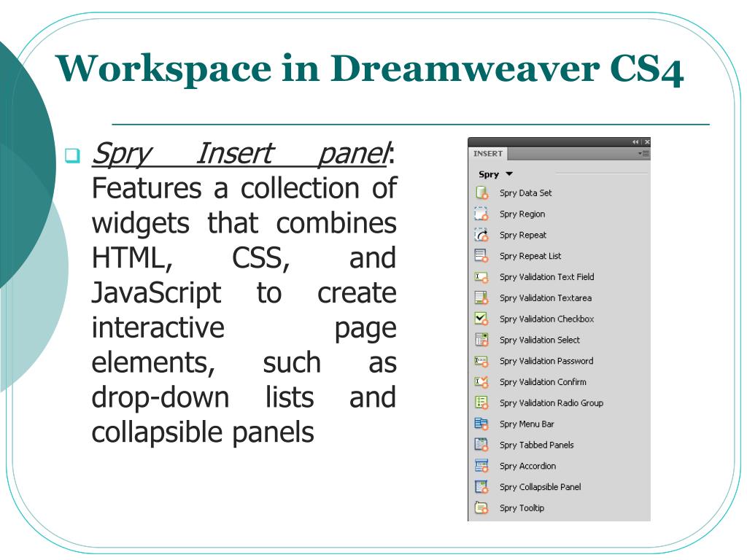Click the 'Spry Repeat List' label
Image resolution: width=747 pixels, height=560 pixels.
pyautogui.click(x=530, y=256)
